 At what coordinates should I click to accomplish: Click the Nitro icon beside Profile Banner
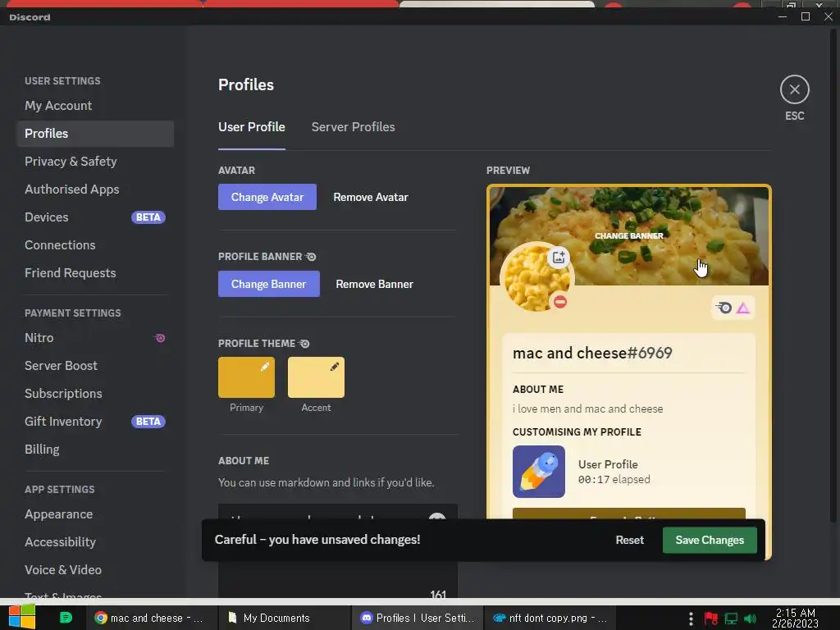click(x=311, y=257)
